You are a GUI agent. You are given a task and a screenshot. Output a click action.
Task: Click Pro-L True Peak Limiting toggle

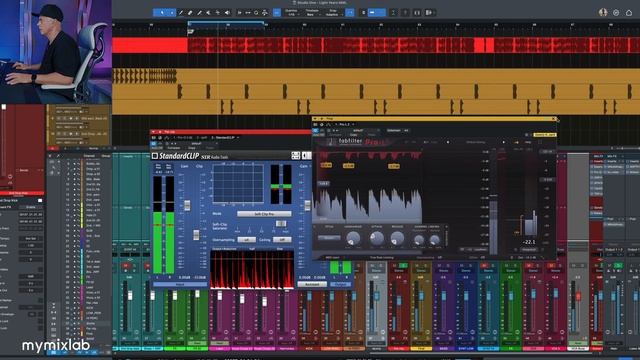coord(382,258)
